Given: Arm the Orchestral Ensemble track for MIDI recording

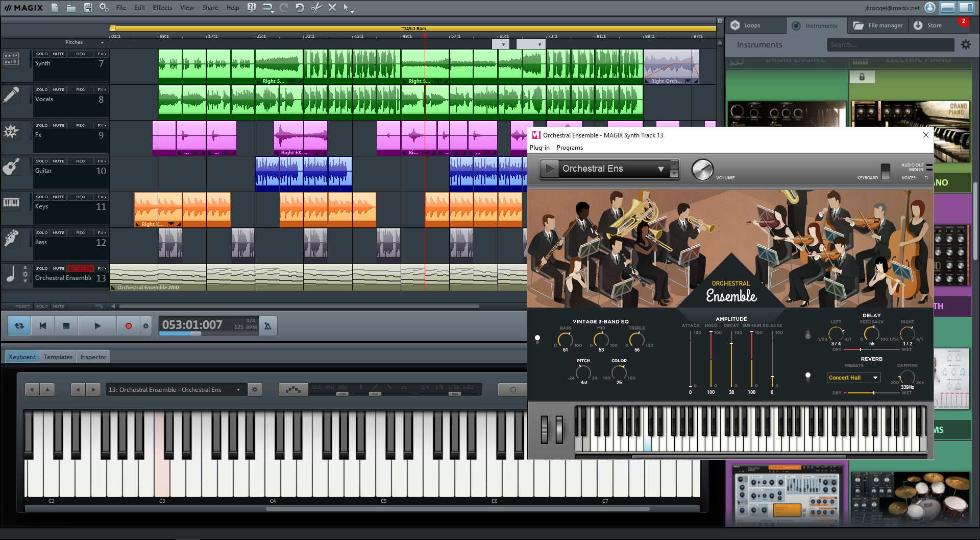Looking at the screenshot, I should tap(80, 268).
